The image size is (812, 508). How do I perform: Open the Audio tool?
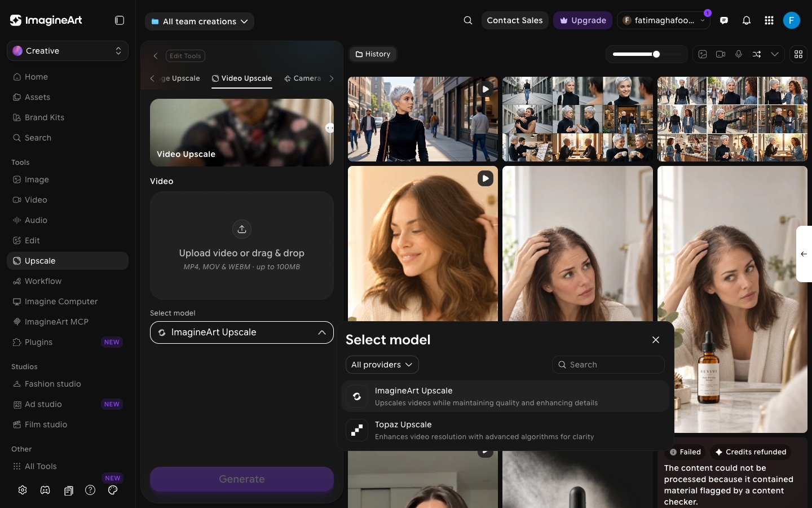click(x=68, y=220)
